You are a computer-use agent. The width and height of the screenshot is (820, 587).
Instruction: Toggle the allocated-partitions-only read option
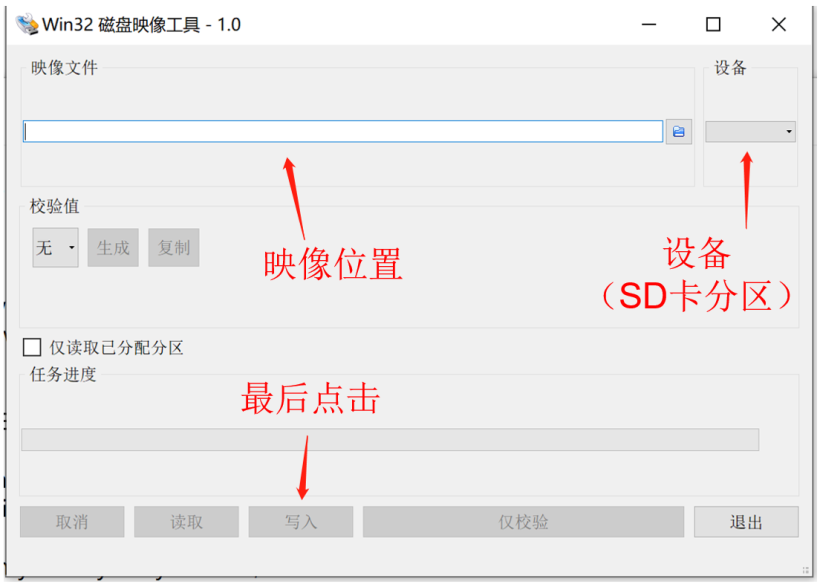click(30, 347)
